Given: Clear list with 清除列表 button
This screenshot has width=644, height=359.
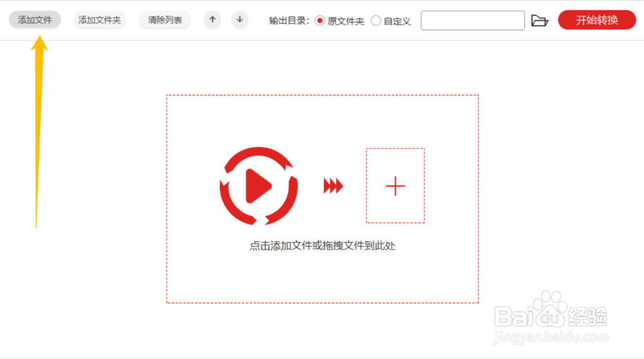Looking at the screenshot, I should (165, 20).
